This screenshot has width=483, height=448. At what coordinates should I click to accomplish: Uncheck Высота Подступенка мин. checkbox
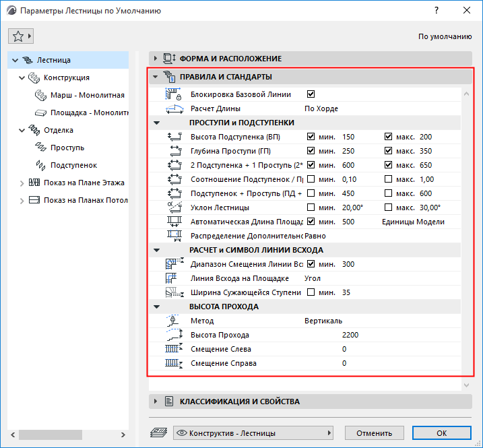point(311,137)
